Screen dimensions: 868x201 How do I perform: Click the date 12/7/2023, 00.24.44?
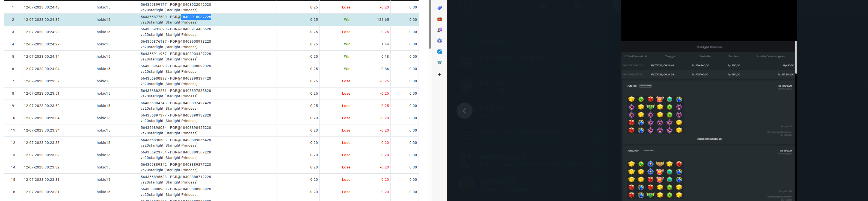coord(662,65)
